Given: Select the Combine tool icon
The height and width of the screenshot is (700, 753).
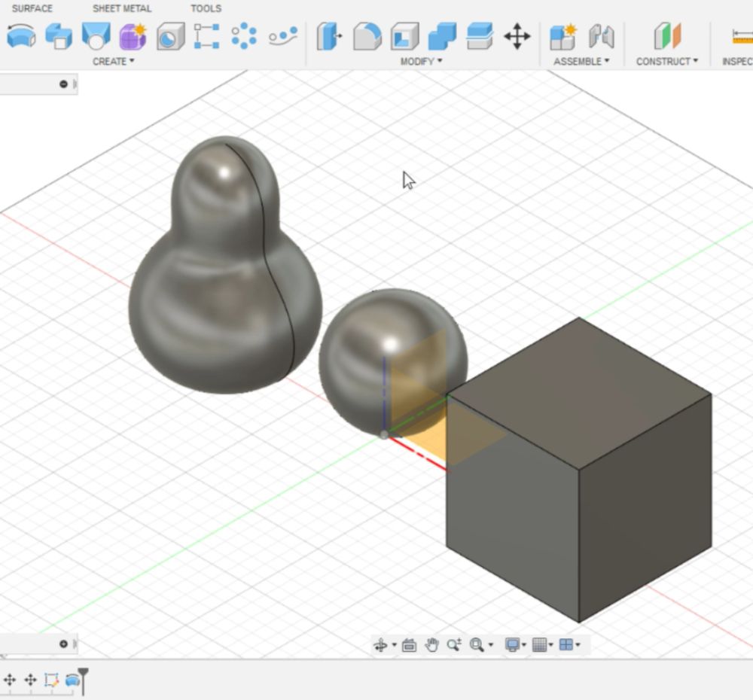Looking at the screenshot, I should tap(442, 36).
